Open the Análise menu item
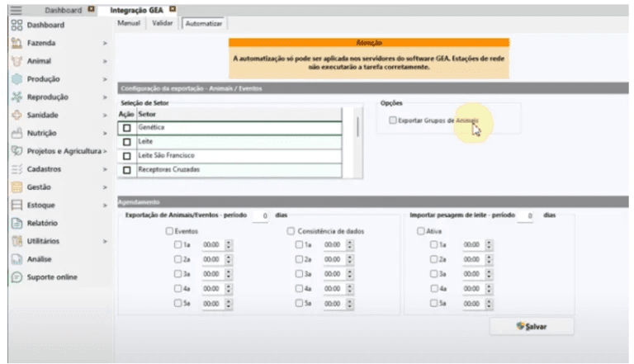The height and width of the screenshot is (364, 634). 40,259
